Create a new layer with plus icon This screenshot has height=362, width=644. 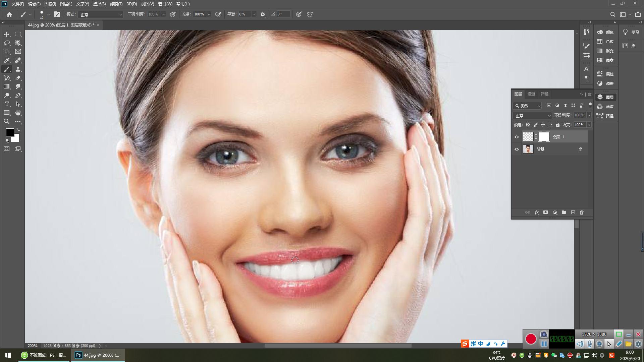tap(573, 213)
